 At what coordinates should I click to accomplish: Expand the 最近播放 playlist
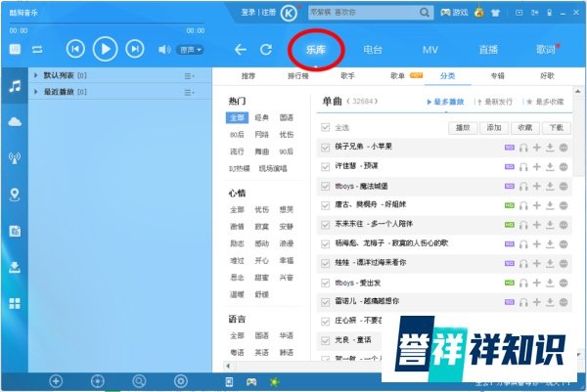click(x=35, y=92)
